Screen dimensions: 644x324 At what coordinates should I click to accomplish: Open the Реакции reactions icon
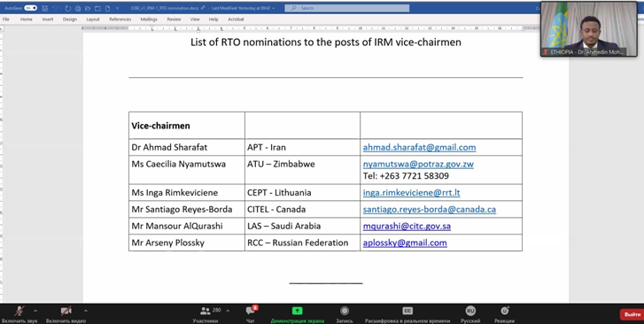[504, 311]
